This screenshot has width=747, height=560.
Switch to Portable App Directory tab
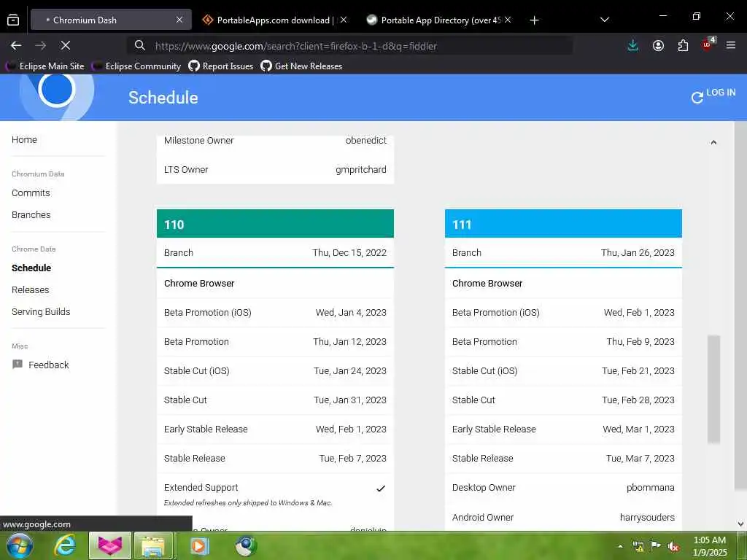(x=440, y=20)
